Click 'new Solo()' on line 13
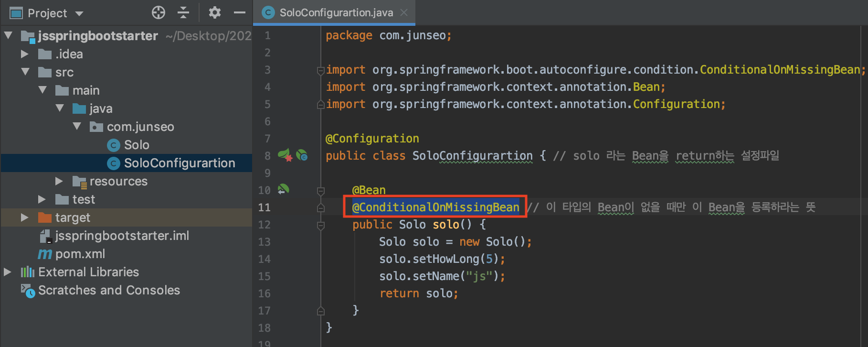The image size is (868, 347). pos(492,242)
